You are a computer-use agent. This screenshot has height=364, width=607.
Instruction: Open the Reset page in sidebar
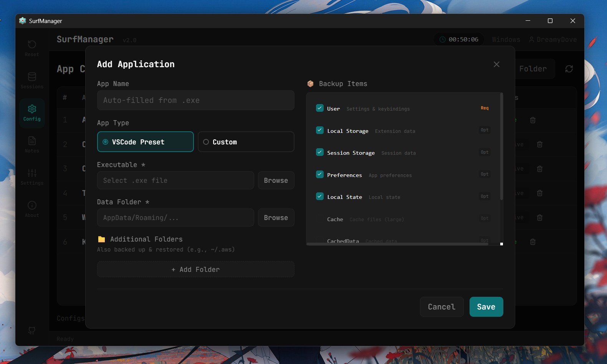[32, 48]
